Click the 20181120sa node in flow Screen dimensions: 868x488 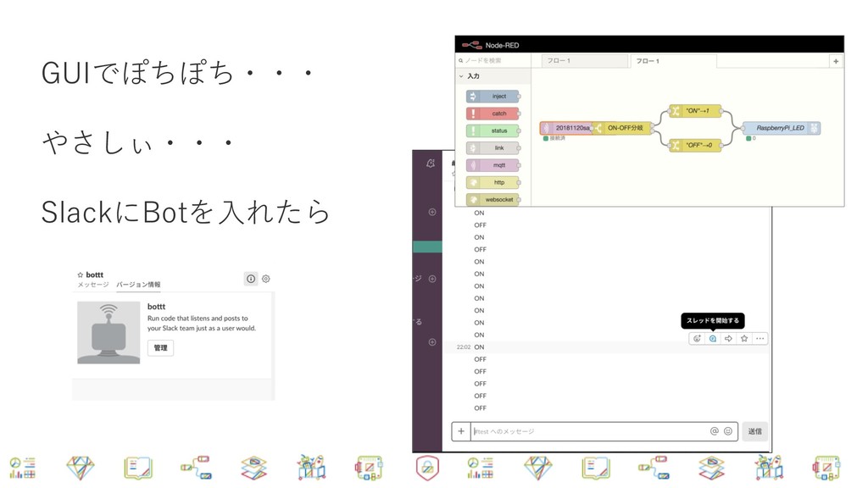coord(565,128)
